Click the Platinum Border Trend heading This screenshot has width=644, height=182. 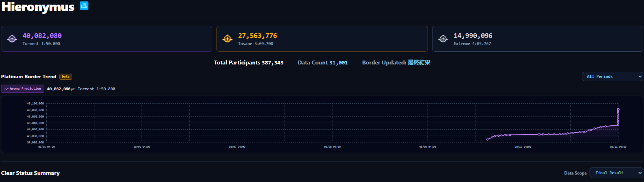pyautogui.click(x=29, y=76)
